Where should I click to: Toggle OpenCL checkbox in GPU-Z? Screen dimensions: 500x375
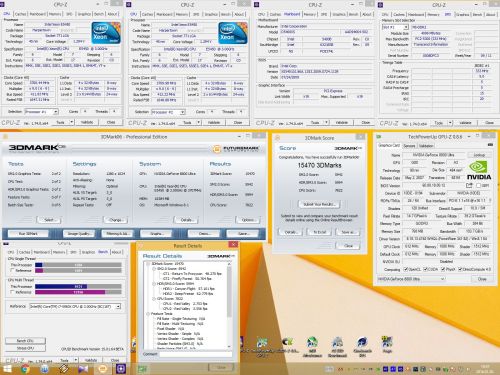pyautogui.click(x=406, y=269)
